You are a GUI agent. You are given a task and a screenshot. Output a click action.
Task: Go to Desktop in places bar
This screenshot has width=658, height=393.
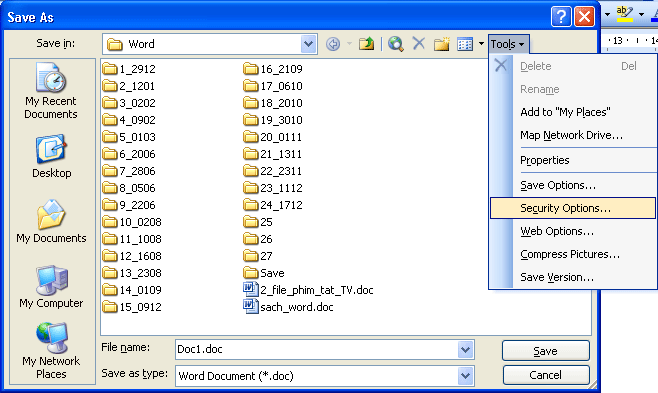(51, 156)
